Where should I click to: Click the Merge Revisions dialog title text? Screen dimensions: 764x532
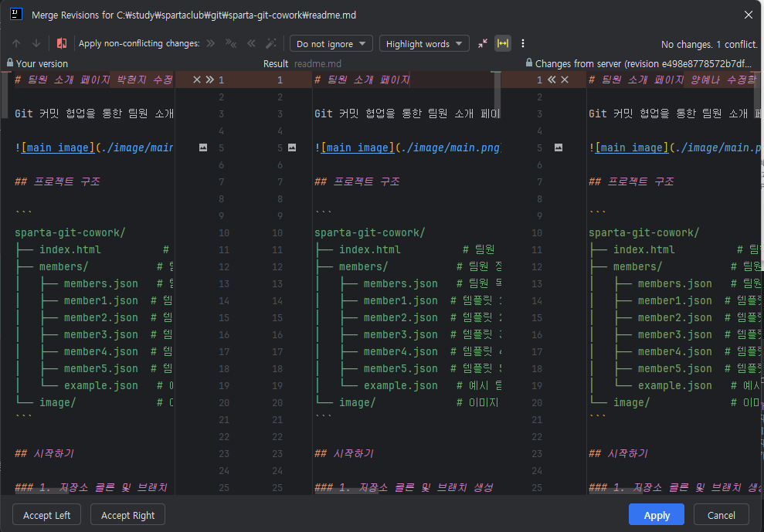(x=194, y=15)
